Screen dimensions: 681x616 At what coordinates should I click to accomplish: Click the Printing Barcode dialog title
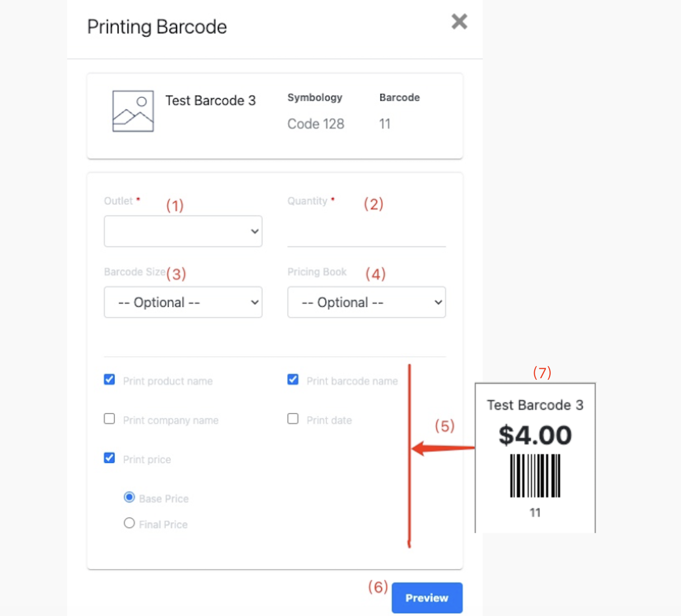[x=157, y=27]
